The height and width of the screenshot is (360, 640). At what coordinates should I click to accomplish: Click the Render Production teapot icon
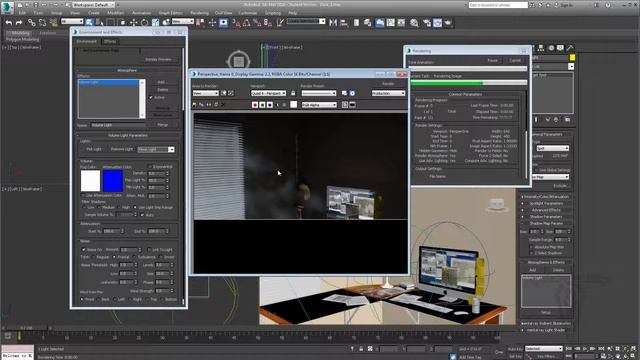coord(448,22)
